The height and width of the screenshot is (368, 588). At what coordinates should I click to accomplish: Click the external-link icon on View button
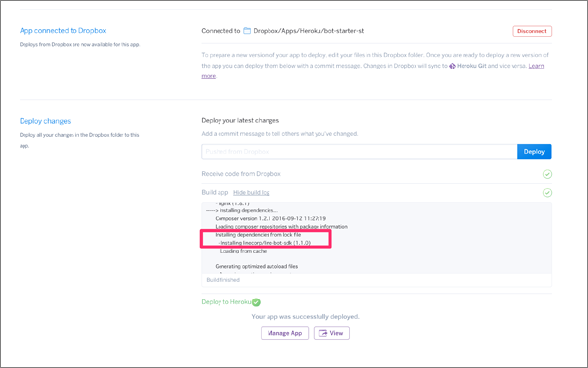[323, 333]
